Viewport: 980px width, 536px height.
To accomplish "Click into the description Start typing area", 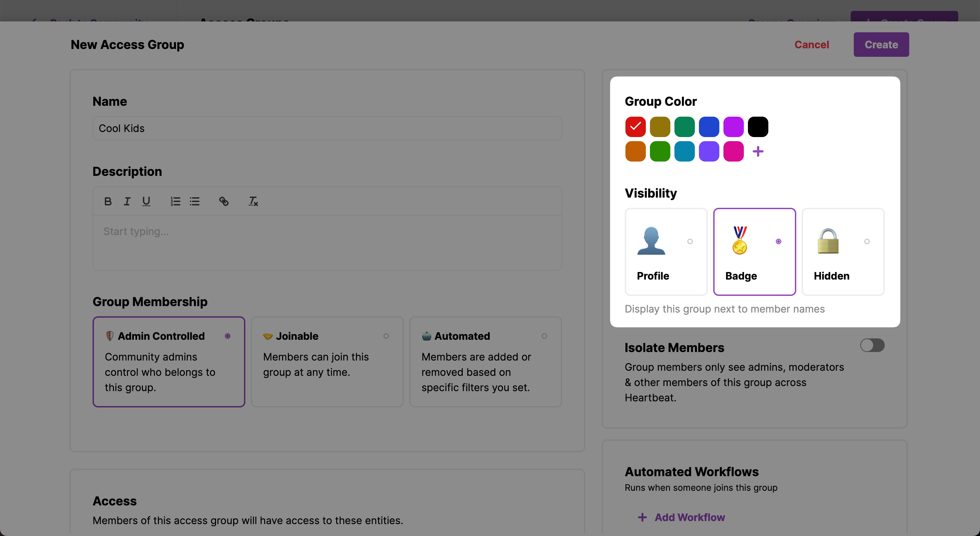I will [327, 242].
